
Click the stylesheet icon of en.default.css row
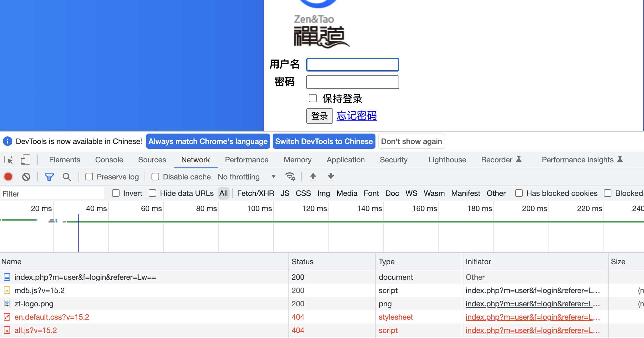(7, 317)
